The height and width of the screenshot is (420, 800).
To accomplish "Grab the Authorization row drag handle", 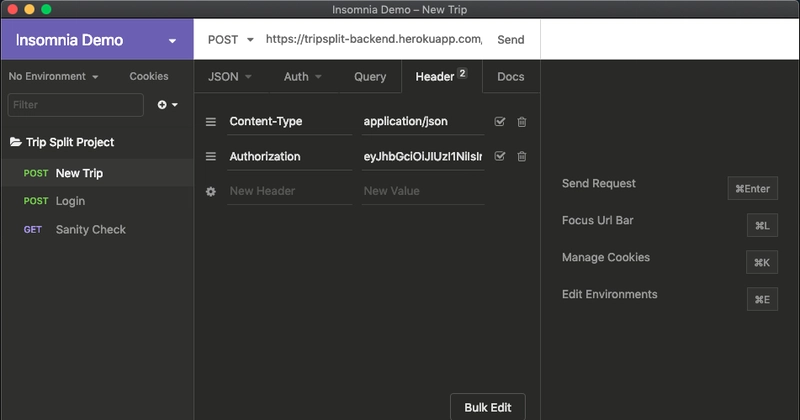I will (211, 156).
